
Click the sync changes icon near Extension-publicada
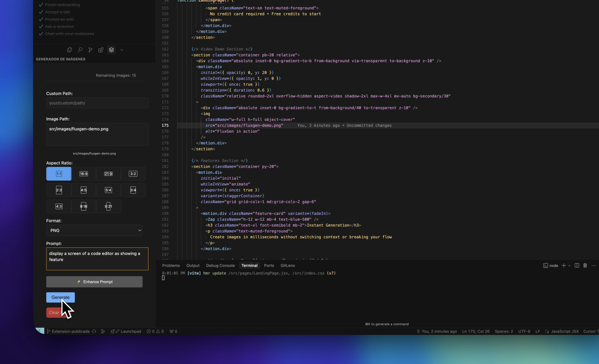(94, 331)
